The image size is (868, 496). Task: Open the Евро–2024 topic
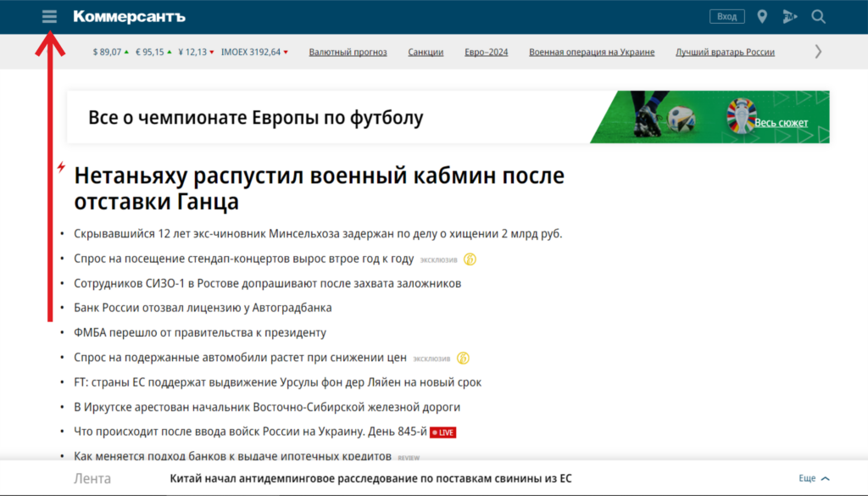[x=487, y=52]
